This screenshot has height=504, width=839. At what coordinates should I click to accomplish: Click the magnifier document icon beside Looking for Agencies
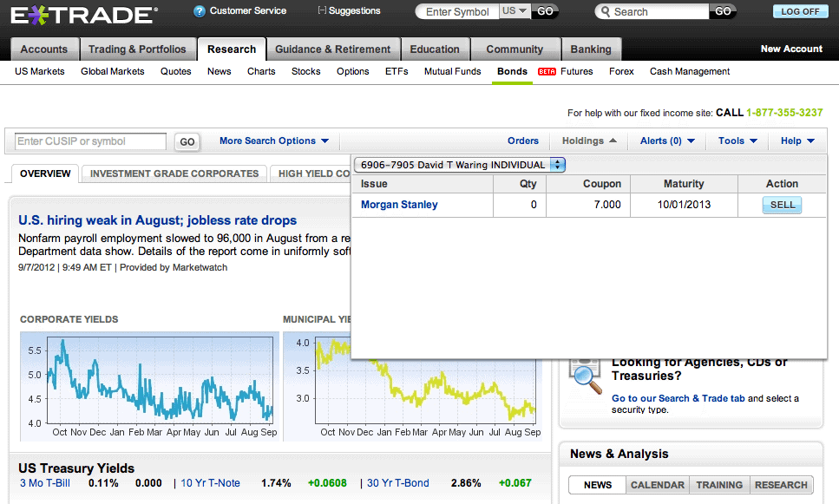pyautogui.click(x=586, y=376)
